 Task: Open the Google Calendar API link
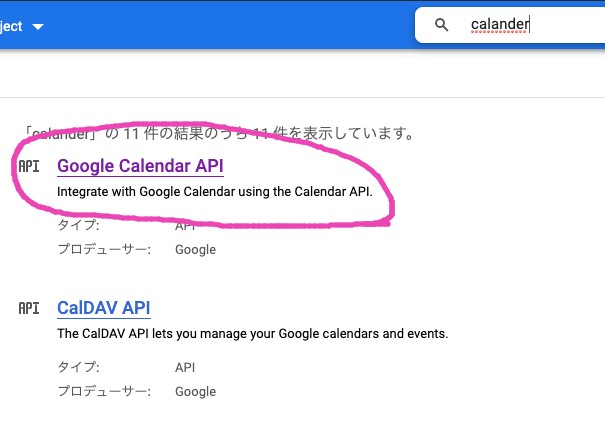click(x=140, y=166)
